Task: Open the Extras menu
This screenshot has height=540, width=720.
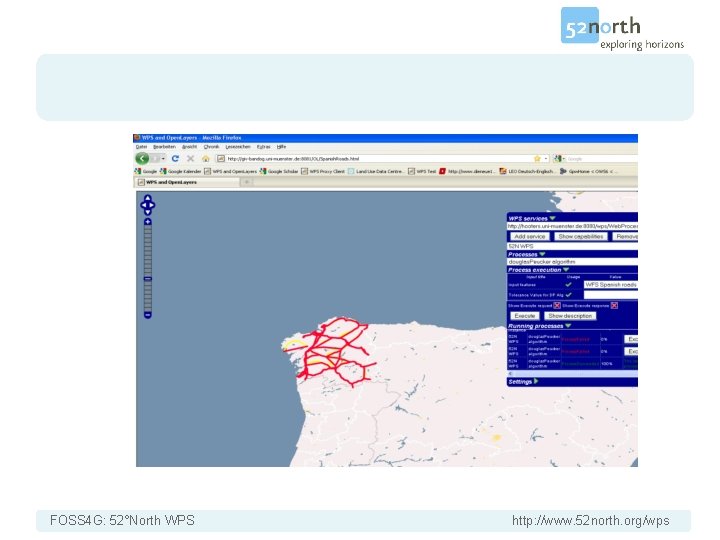Action: pyautogui.click(x=264, y=146)
